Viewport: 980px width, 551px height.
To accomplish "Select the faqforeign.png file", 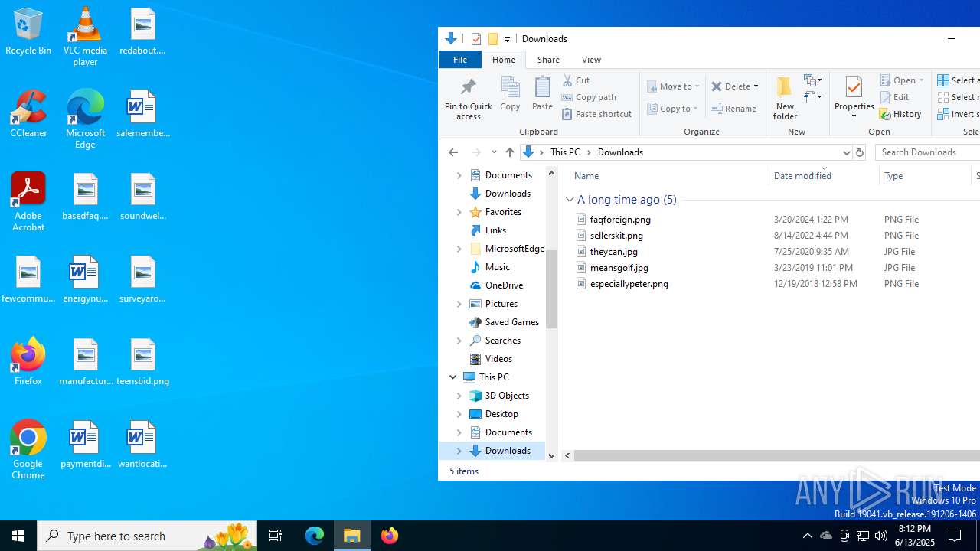I will [620, 220].
